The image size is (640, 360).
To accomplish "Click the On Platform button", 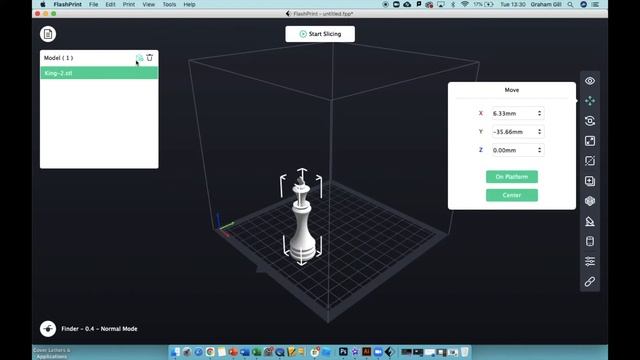I will pos(512,177).
